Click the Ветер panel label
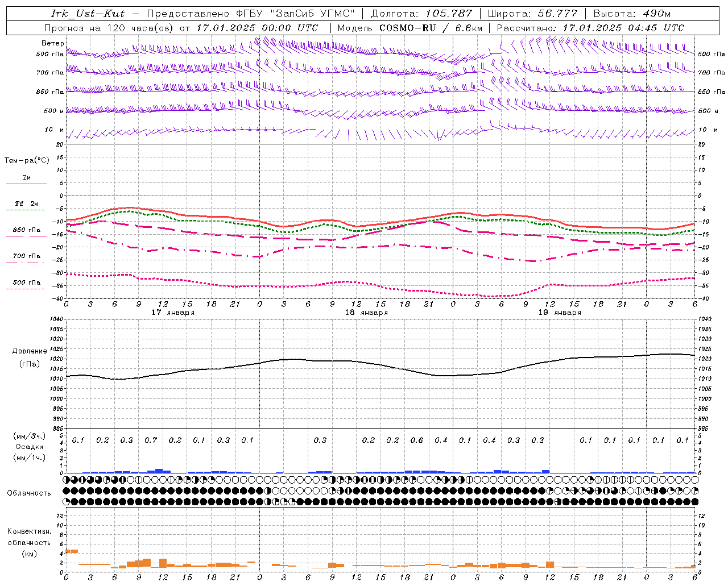 (x=52, y=43)
